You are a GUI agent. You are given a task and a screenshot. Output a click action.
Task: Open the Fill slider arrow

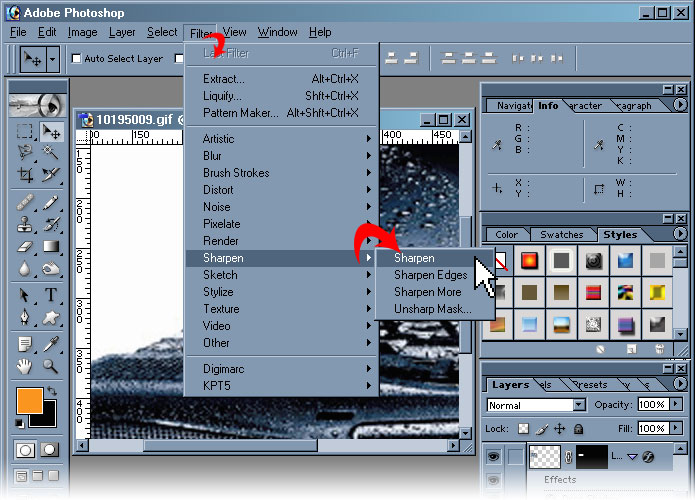676,428
